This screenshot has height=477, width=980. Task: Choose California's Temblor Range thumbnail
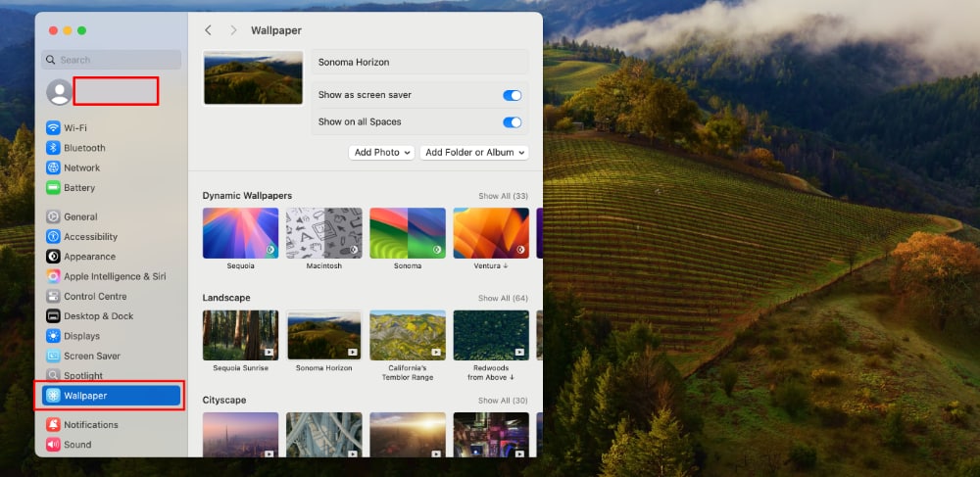(x=408, y=335)
